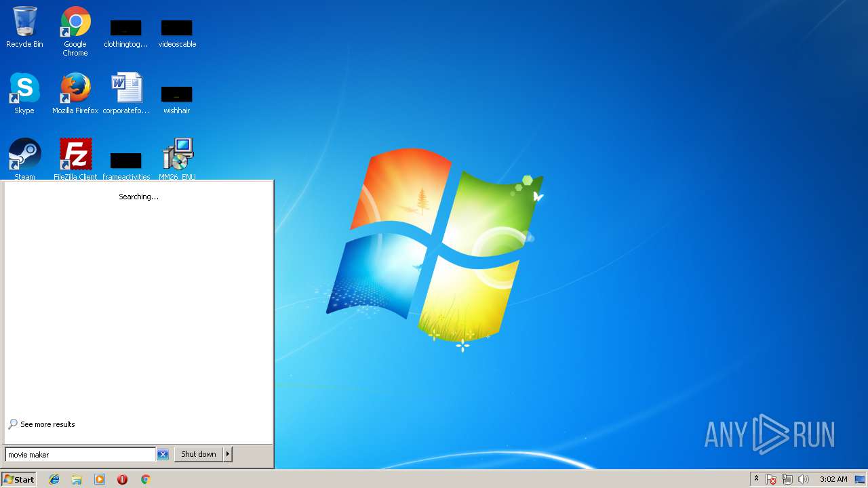Open the Skype desktop shortcut
The width and height of the screenshot is (868, 488).
pos(24,94)
